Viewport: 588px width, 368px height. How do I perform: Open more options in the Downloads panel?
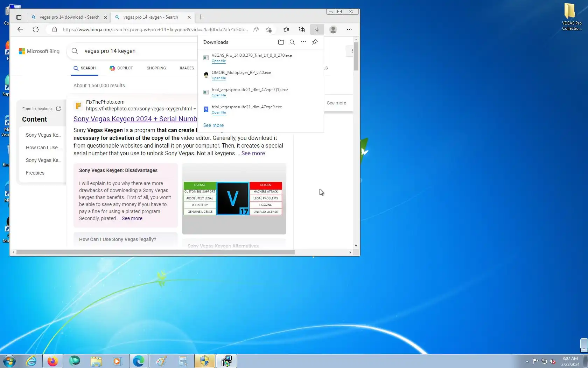(x=303, y=42)
